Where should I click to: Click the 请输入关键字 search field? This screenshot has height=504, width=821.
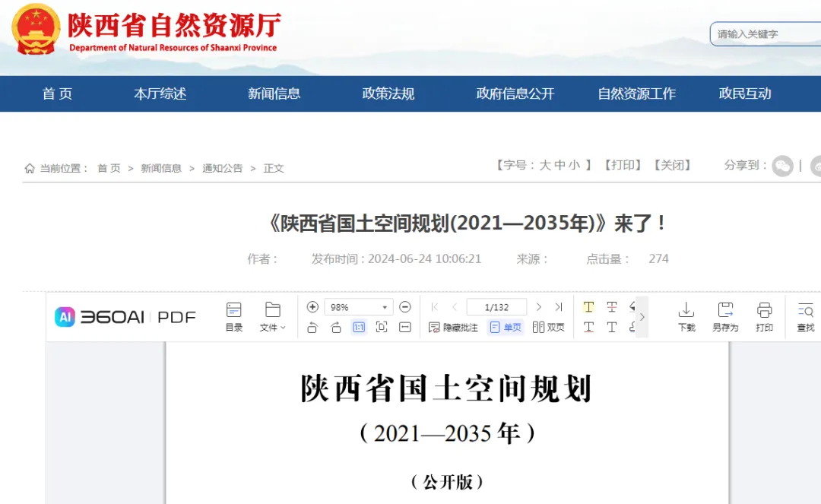click(766, 34)
